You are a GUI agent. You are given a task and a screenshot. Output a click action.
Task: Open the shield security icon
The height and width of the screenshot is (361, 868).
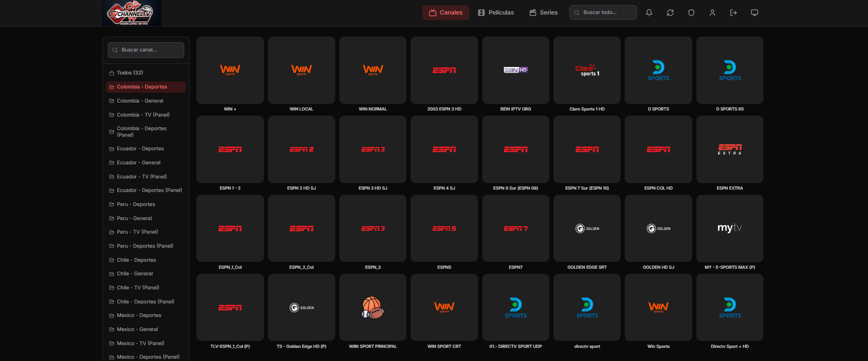[x=691, y=13]
